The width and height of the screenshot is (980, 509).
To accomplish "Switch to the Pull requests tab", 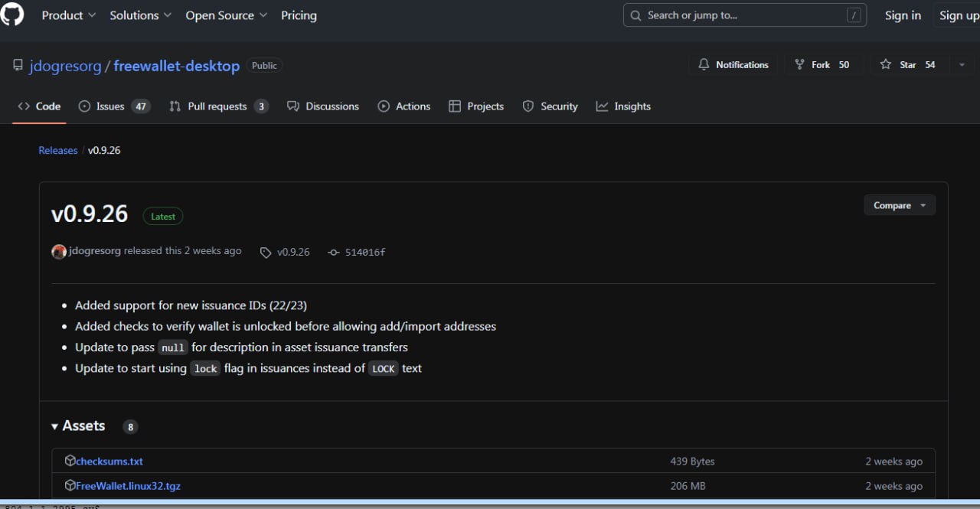I will (218, 106).
